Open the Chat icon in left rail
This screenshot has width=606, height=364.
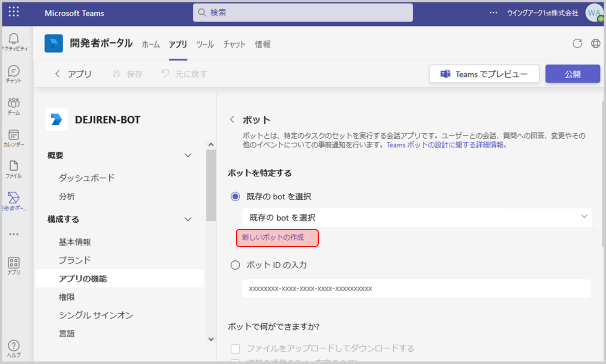[x=14, y=71]
